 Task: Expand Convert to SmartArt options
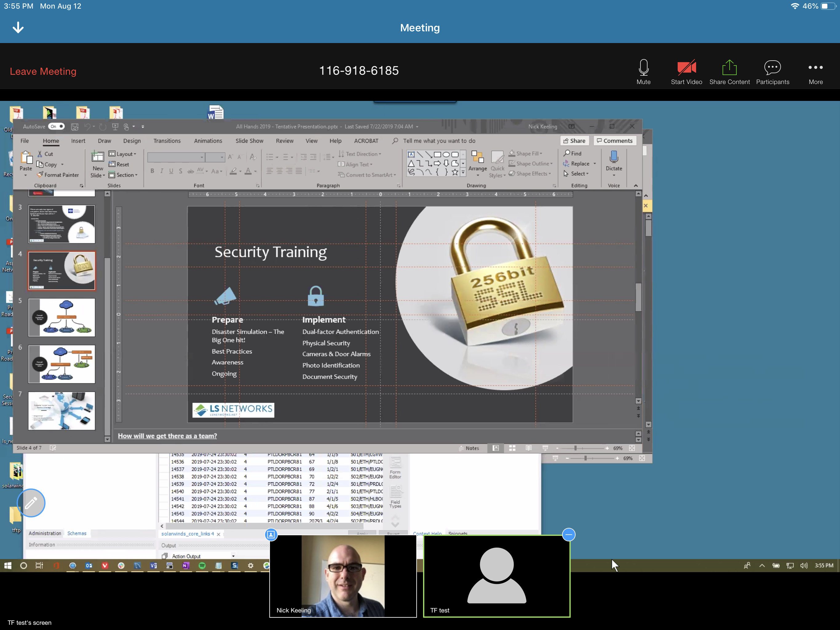coord(367,175)
